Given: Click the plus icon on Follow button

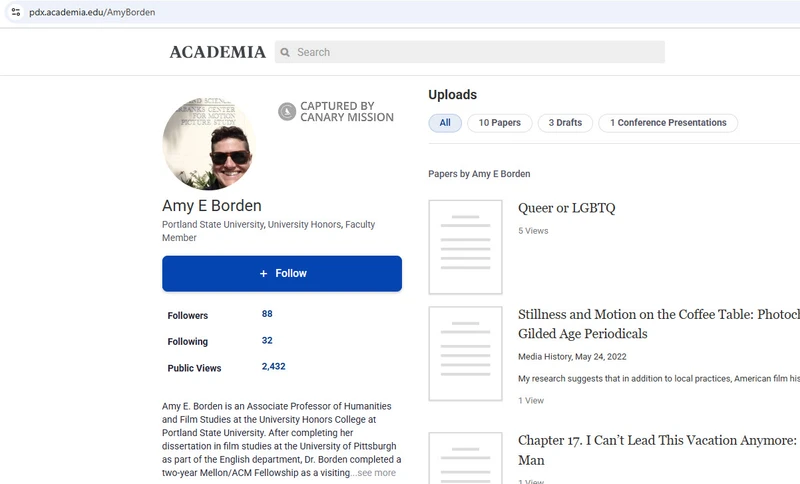Looking at the screenshot, I should click(x=263, y=274).
